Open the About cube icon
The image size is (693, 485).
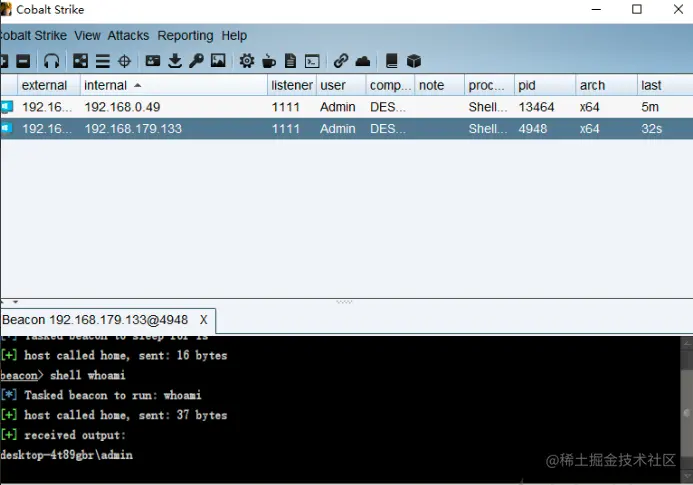tap(414, 61)
